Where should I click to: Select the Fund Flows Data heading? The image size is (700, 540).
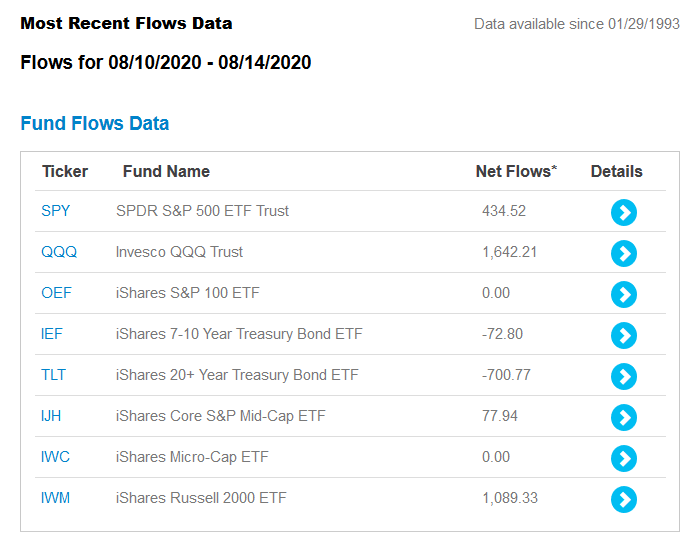coord(95,123)
